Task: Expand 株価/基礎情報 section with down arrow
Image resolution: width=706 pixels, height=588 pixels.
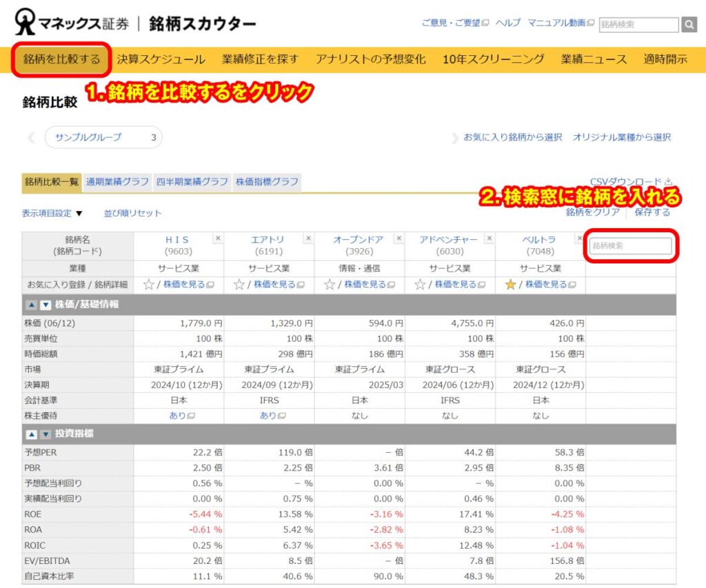Action: pyautogui.click(x=46, y=305)
